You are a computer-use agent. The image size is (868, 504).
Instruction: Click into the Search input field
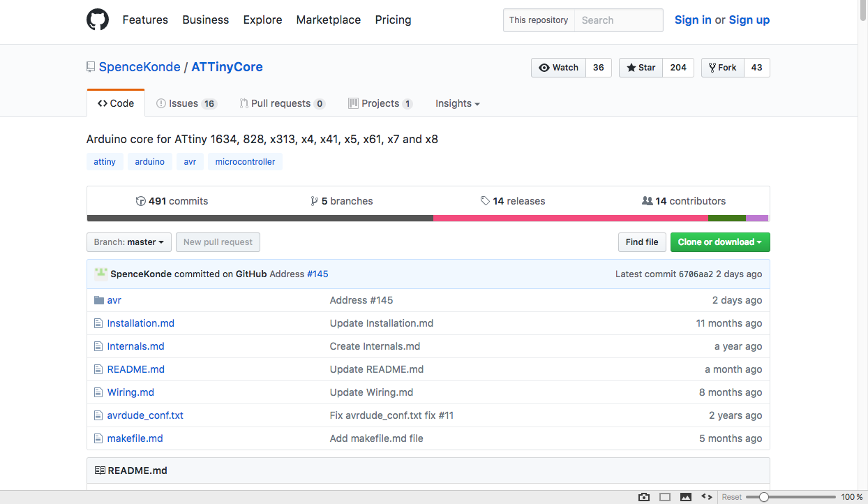pos(618,20)
